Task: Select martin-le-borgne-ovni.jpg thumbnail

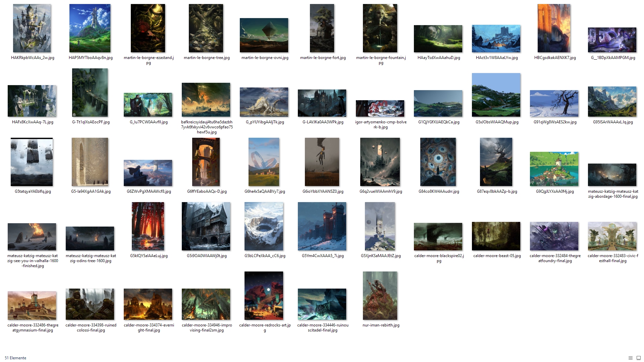Action: (264, 35)
